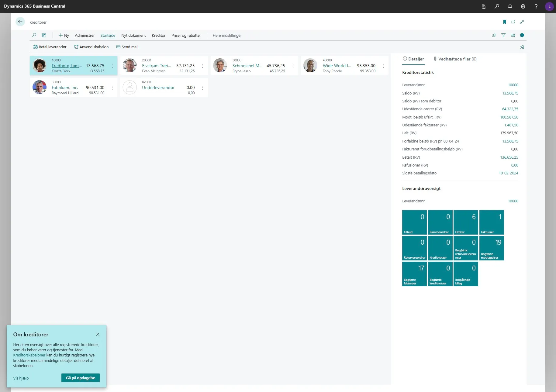Image resolution: width=556 pixels, height=392 pixels.
Task: Switch to Vedhæftede filer (0) tab
Action: point(455,59)
